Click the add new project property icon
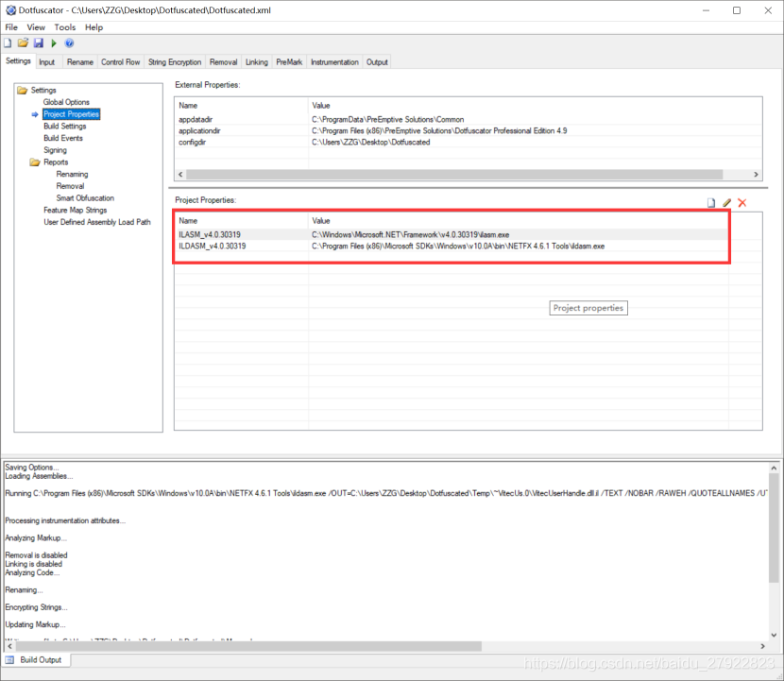 click(711, 202)
